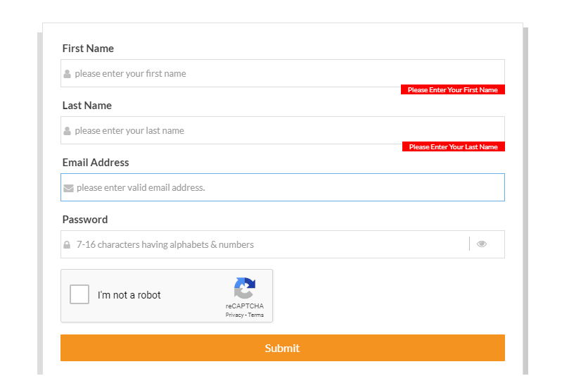Click the padlock icon in Password field
This screenshot has width=588, height=376.
pos(67,245)
